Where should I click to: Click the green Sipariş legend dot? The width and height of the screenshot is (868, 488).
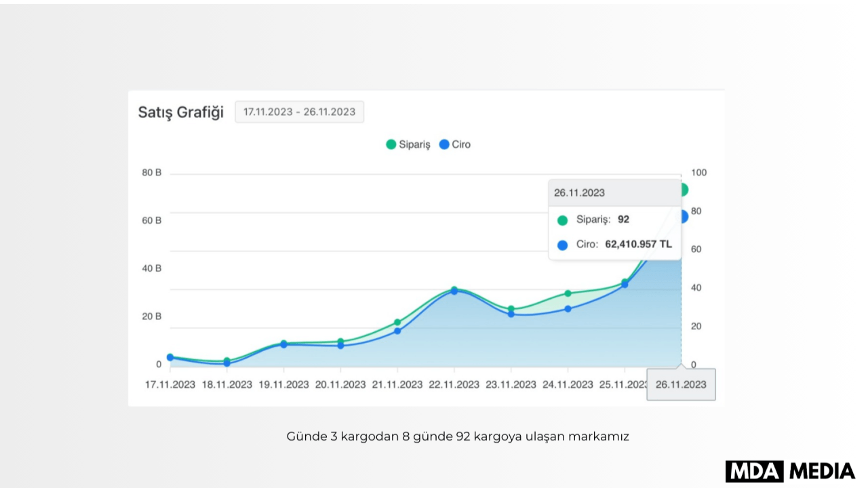click(391, 144)
